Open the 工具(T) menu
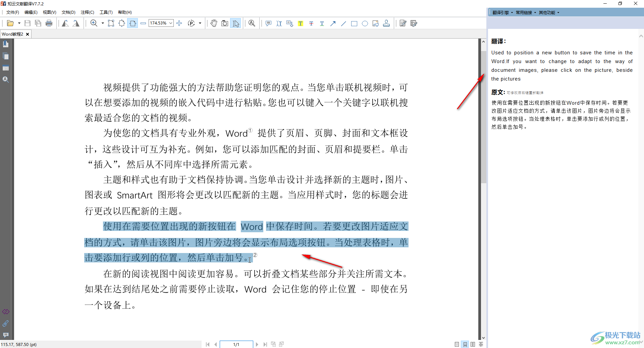The width and height of the screenshot is (644, 348). click(x=106, y=12)
